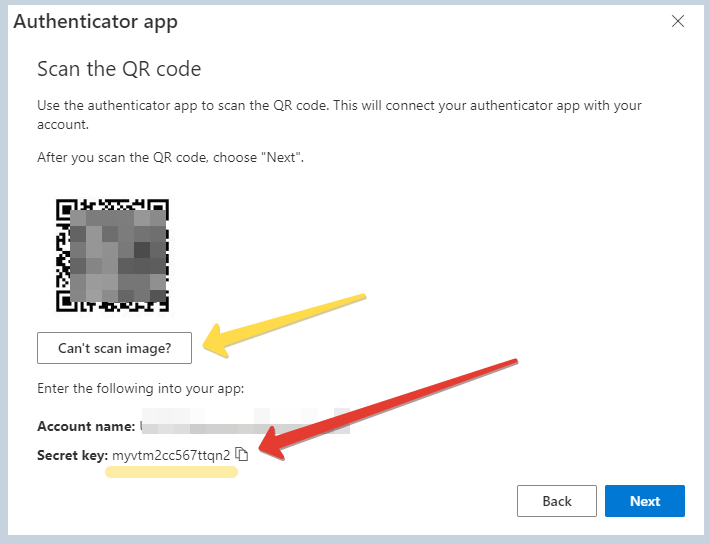The height and width of the screenshot is (544, 710).
Task: Click the blurred account name value
Action: (x=245, y=426)
